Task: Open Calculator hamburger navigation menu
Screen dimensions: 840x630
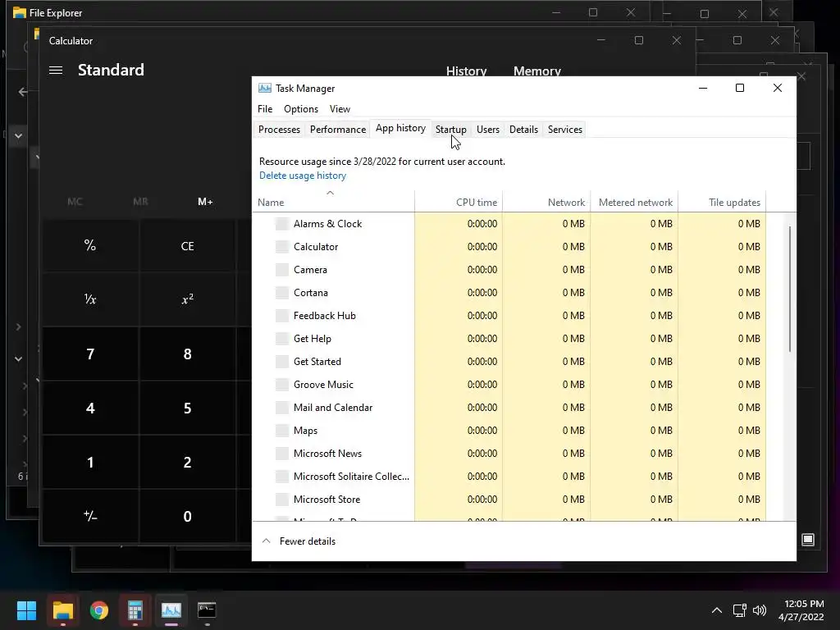Action: click(56, 71)
